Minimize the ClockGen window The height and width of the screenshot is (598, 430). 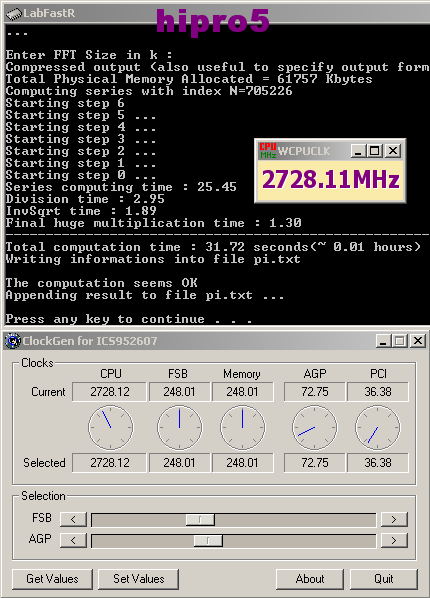coord(383,341)
